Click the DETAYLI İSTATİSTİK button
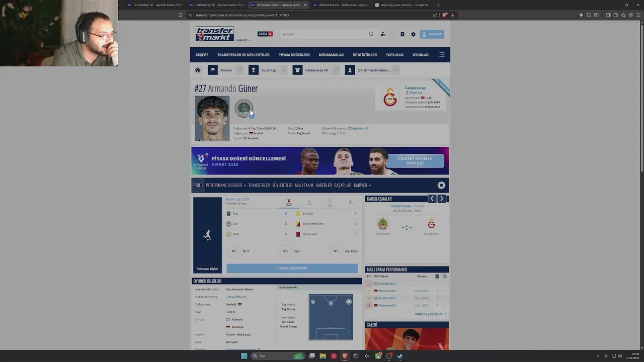This screenshot has height=362, width=644. pyautogui.click(x=292, y=268)
